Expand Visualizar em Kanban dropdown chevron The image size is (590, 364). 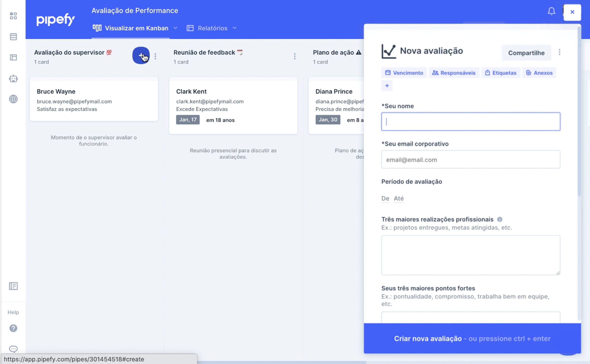175,28
